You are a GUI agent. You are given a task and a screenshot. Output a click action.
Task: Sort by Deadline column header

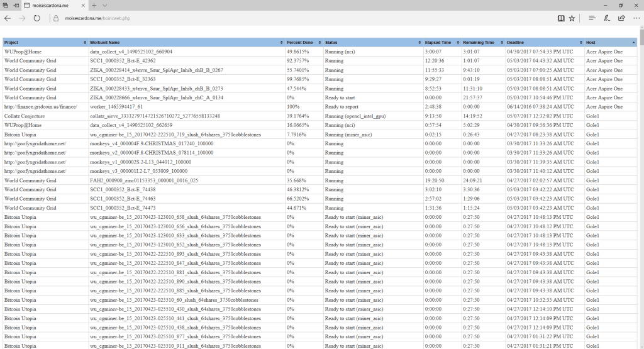(545, 42)
